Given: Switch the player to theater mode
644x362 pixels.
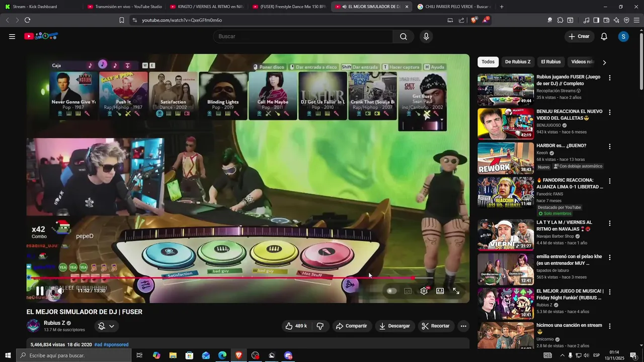Looking at the screenshot, I should coord(440,291).
